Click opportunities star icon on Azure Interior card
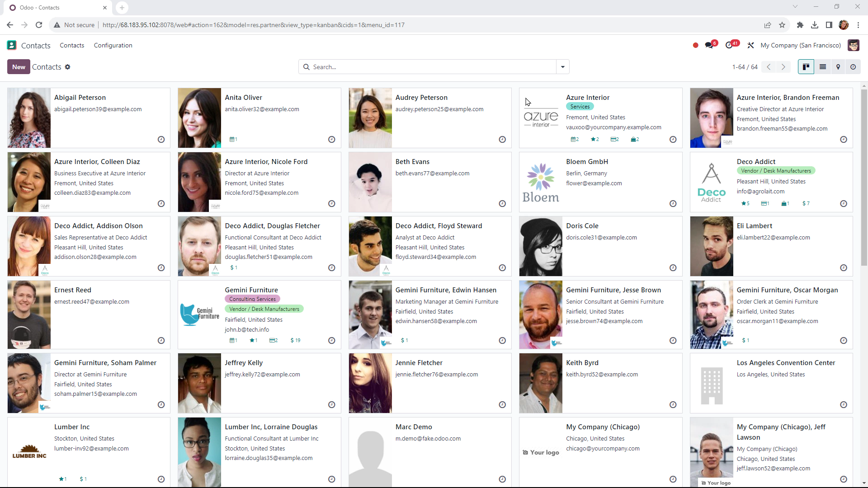The height and width of the screenshot is (488, 868). pyautogui.click(x=594, y=139)
